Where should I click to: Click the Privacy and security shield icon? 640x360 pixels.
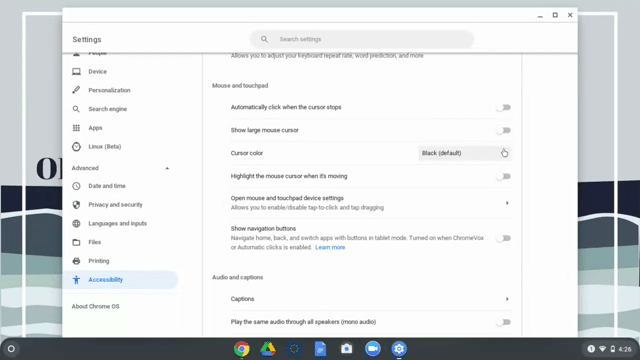pos(76,204)
